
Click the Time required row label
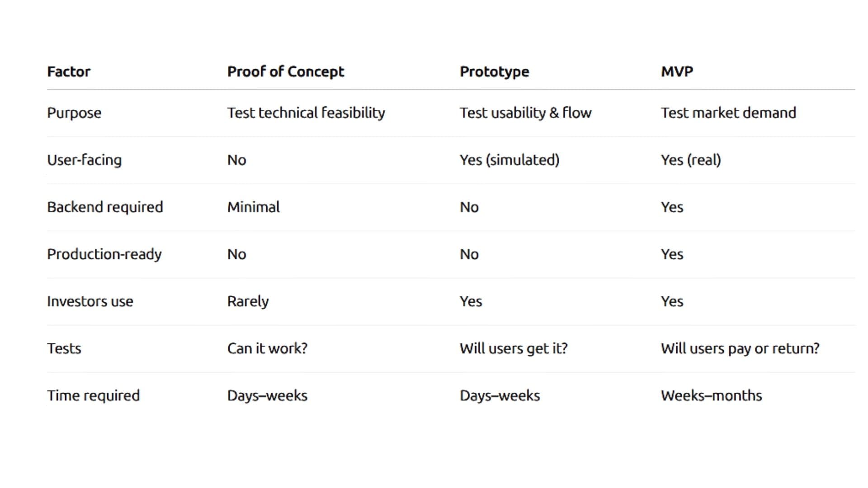pyautogui.click(x=94, y=395)
